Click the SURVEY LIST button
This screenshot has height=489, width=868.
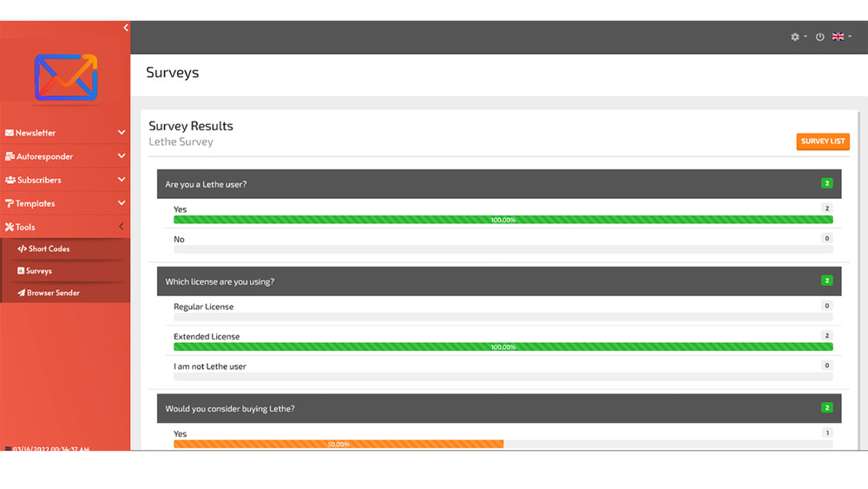tap(823, 142)
